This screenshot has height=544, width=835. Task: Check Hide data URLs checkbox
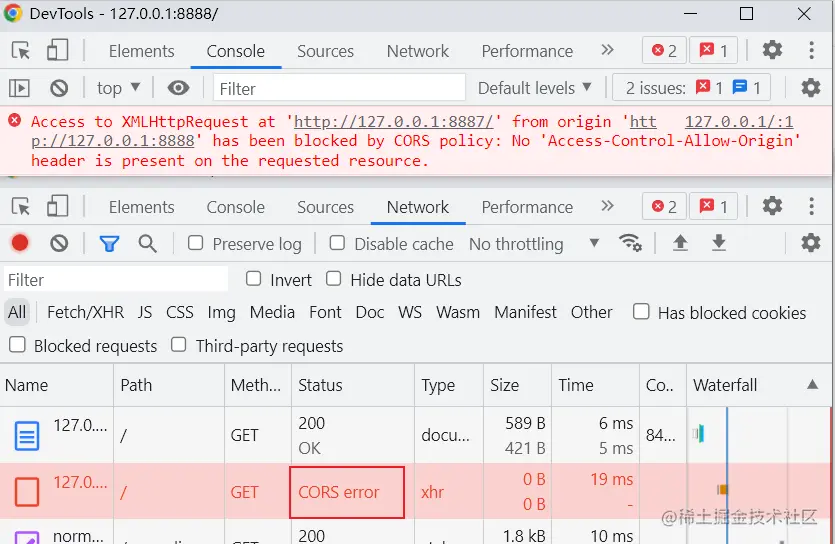[333, 279]
